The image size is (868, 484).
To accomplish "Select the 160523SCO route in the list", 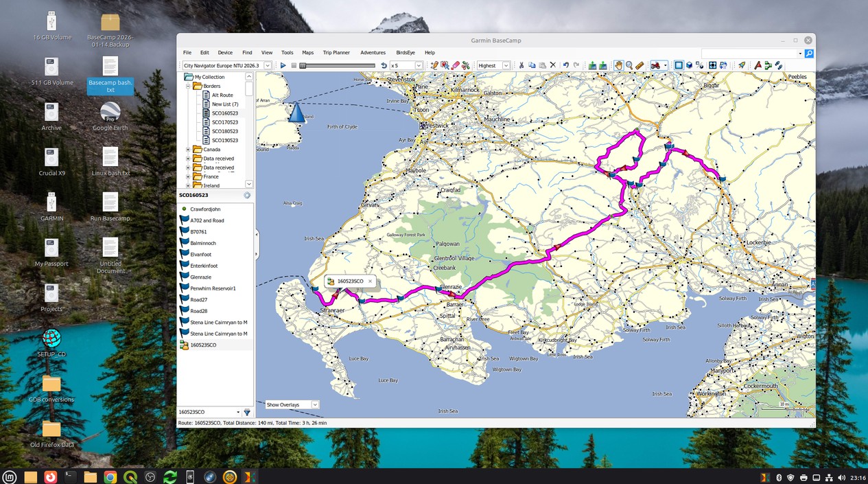I will pyautogui.click(x=203, y=345).
